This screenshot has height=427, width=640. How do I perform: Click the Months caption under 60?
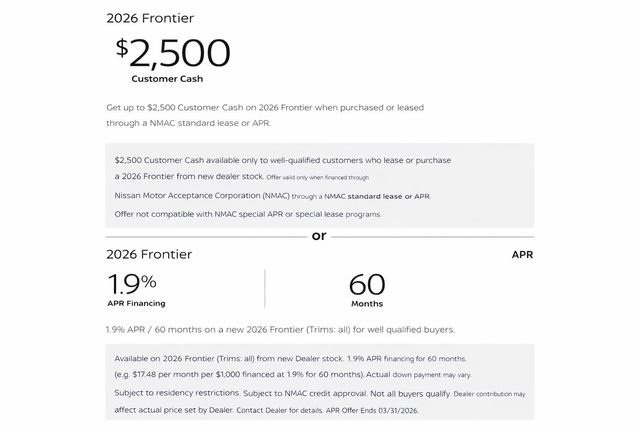click(x=367, y=303)
